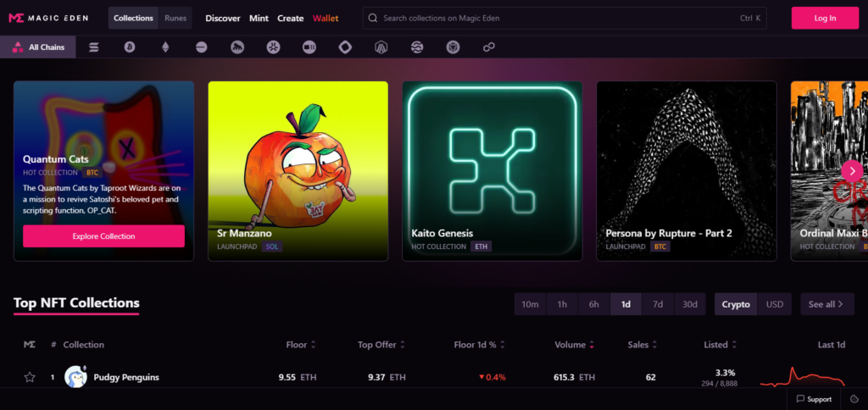Image resolution: width=868 pixels, height=410 pixels.
Task: Open the Kaito Genesis card
Action: (492, 171)
